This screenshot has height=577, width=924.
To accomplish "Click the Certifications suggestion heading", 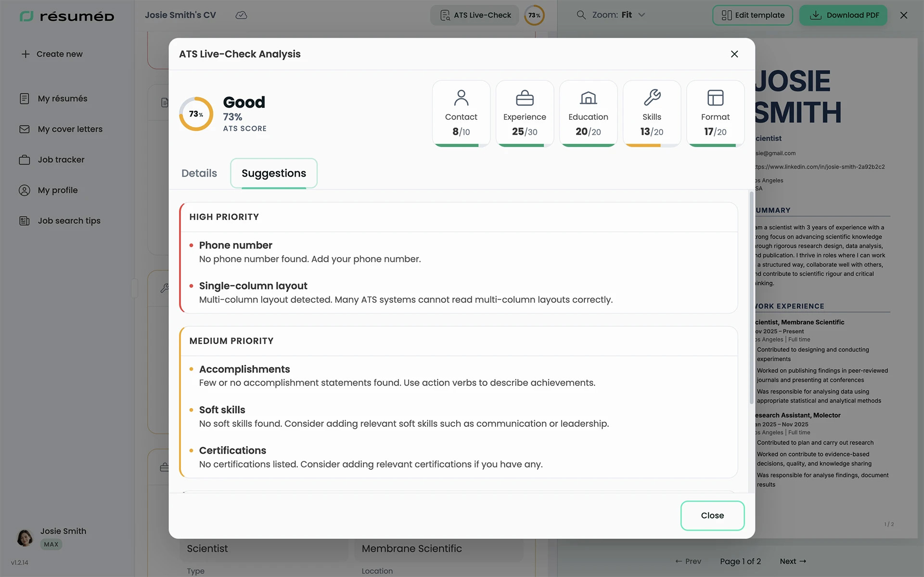I will 232,450.
